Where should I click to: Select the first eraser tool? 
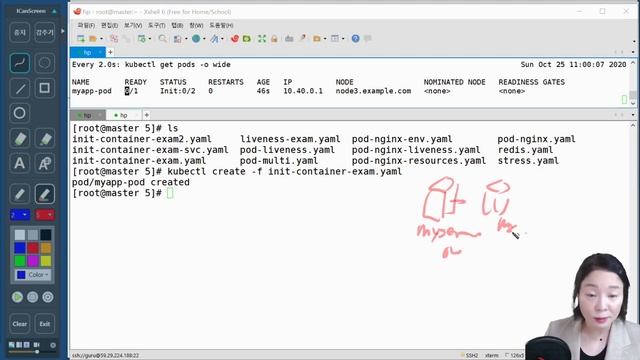(20, 139)
